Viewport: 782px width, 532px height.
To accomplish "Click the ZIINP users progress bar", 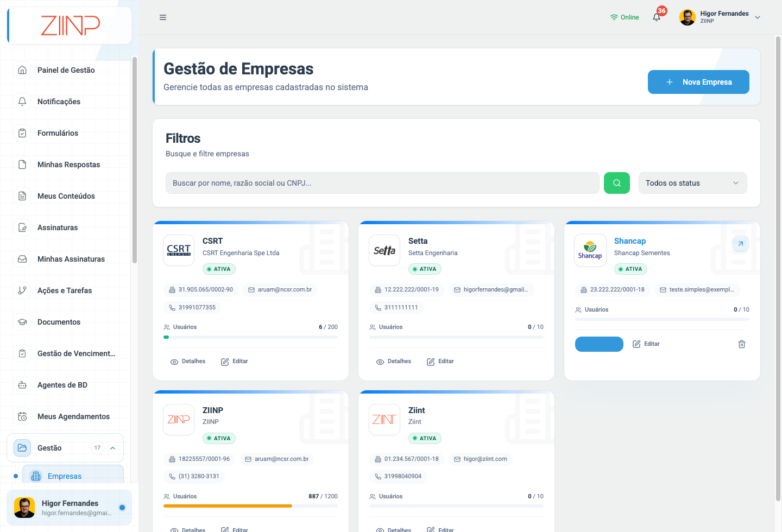I will [x=250, y=506].
